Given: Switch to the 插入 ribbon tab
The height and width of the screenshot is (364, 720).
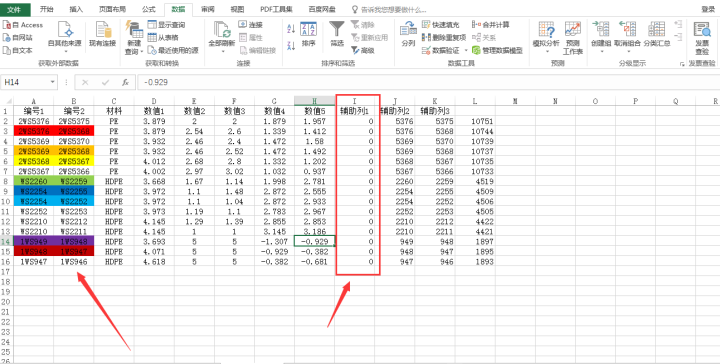Looking at the screenshot, I should point(76,9).
